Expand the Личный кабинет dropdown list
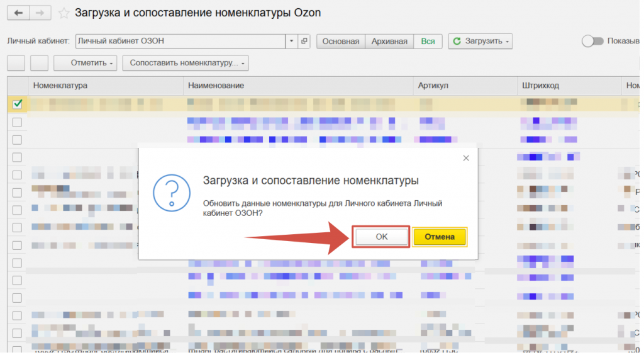Image resolution: width=644 pixels, height=355 pixels. click(x=291, y=41)
